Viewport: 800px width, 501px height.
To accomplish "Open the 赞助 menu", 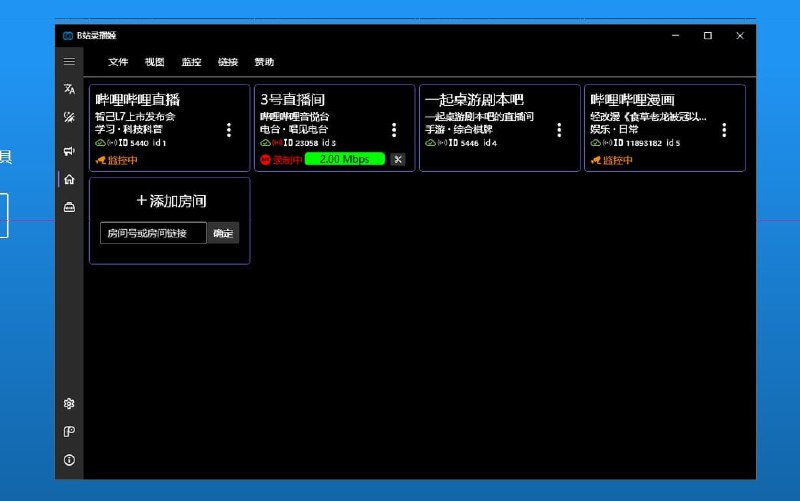I will pos(264,62).
